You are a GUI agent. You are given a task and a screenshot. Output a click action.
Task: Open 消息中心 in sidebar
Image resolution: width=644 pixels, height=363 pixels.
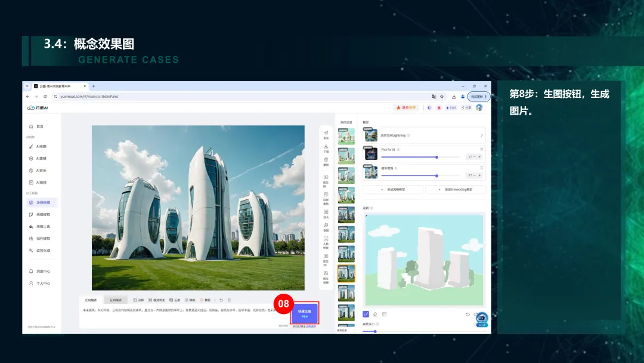(40, 271)
